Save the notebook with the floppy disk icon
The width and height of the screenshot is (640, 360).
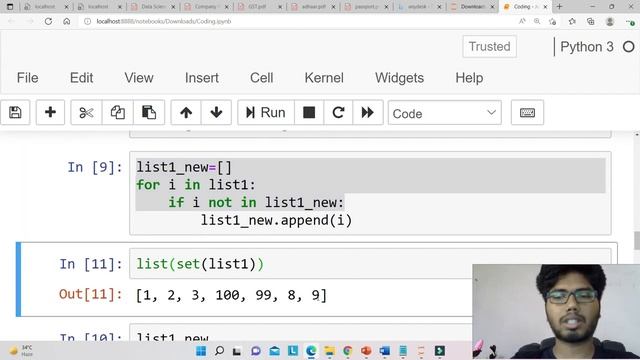coord(15,112)
